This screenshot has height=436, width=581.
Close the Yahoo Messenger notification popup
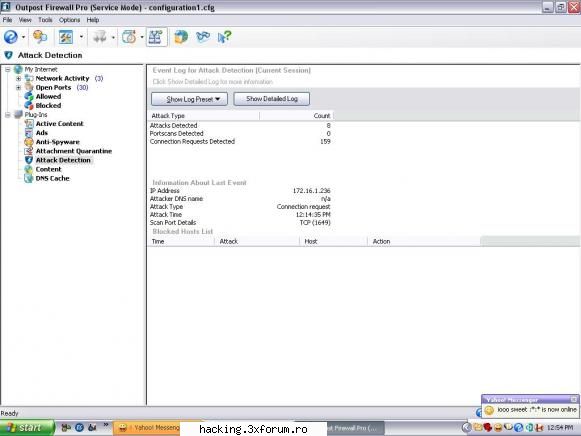574,399
